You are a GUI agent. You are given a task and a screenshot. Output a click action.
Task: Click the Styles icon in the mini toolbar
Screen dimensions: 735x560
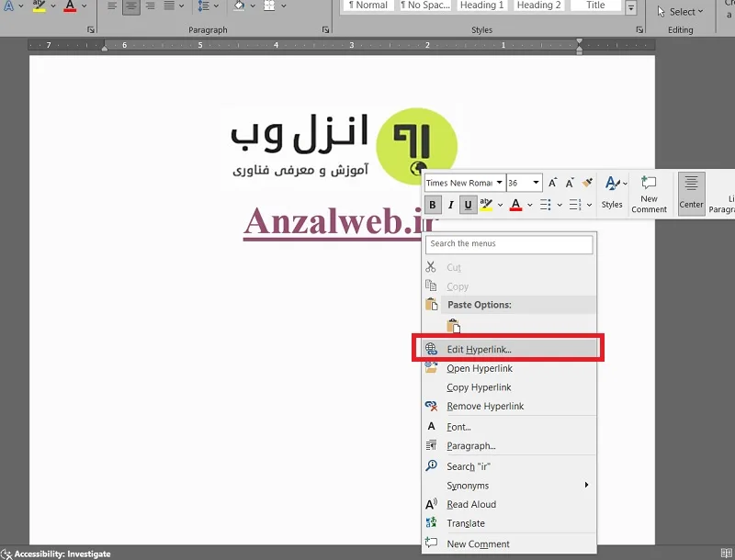(x=612, y=184)
